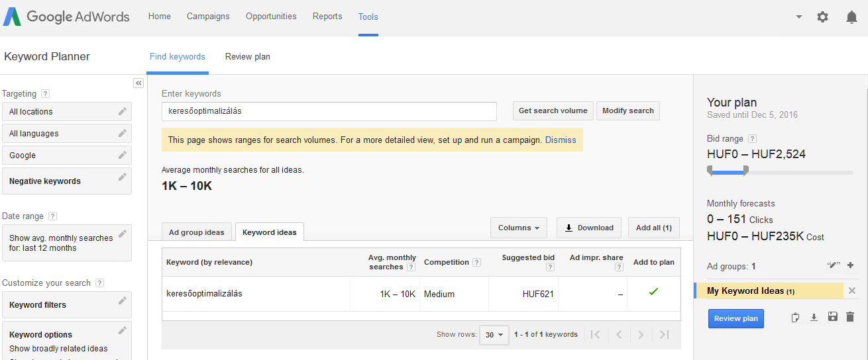The image size is (868, 360).
Task: Switch to the Review plan tab
Action: (248, 57)
